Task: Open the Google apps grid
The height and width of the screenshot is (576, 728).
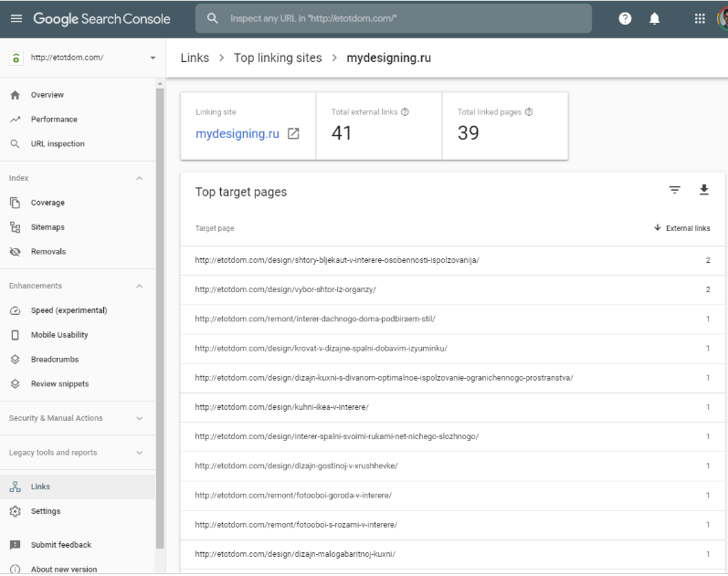Action: tap(700, 18)
